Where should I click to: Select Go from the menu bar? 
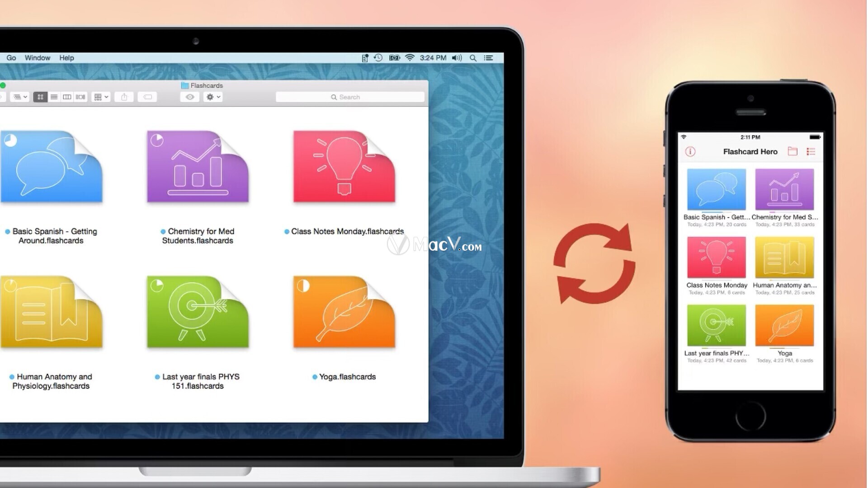click(11, 57)
